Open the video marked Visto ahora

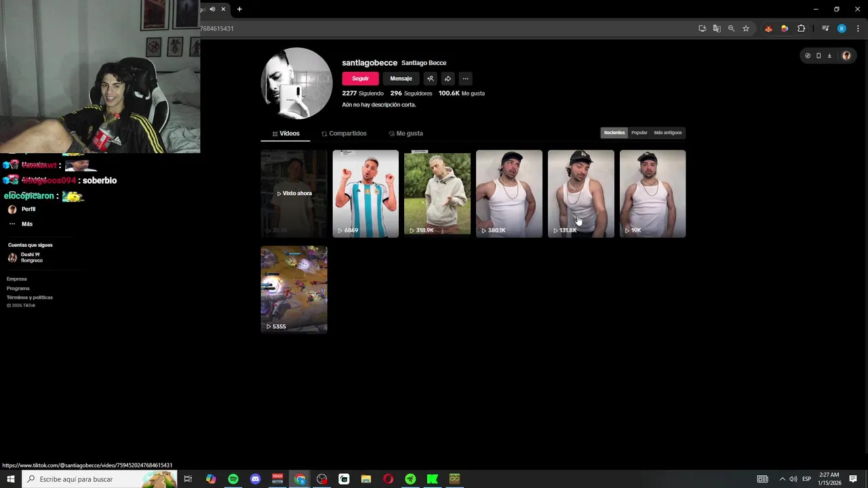coord(294,194)
